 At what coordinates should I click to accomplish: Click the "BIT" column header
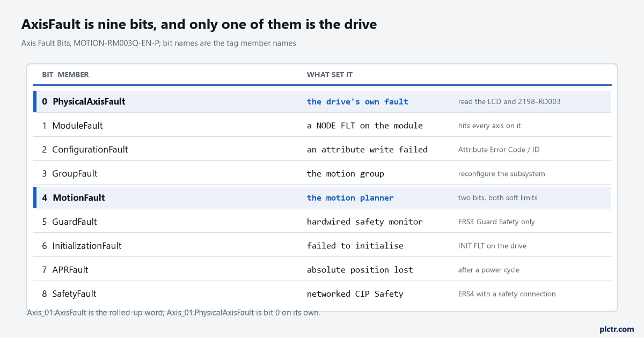tap(48, 75)
